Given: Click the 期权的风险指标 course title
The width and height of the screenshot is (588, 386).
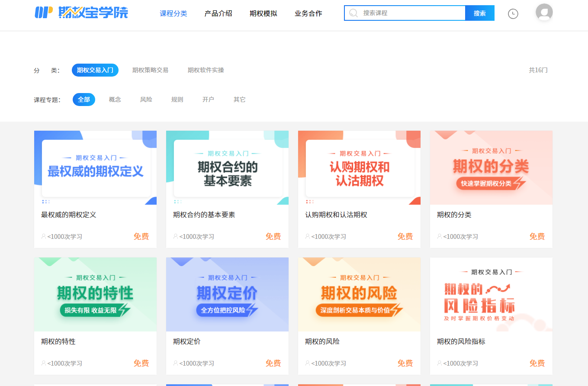Looking at the screenshot, I should (461, 341).
